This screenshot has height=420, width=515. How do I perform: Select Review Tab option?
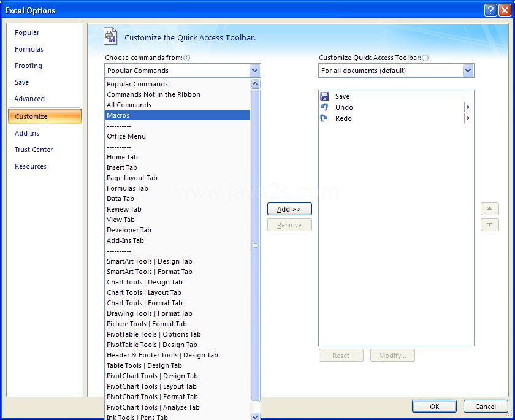coord(177,209)
